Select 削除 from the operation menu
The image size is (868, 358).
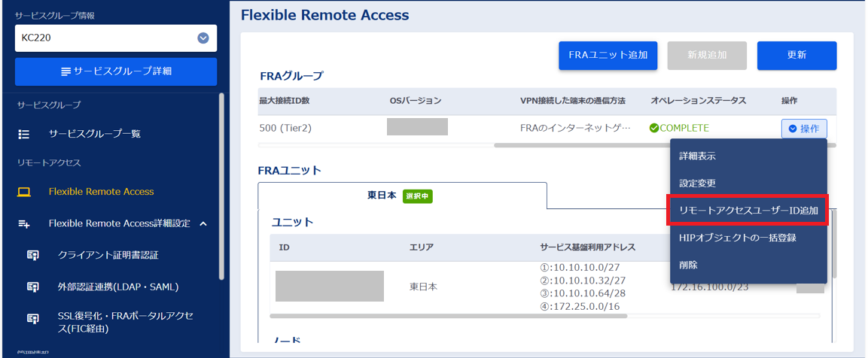pos(688,265)
